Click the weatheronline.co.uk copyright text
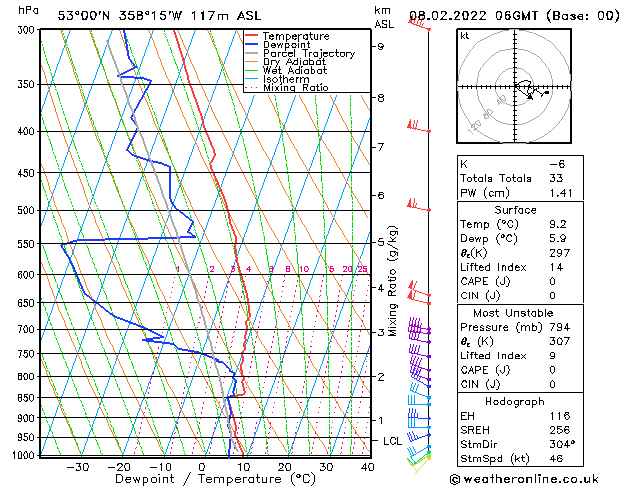The height and width of the screenshot is (486, 629). tap(524, 479)
